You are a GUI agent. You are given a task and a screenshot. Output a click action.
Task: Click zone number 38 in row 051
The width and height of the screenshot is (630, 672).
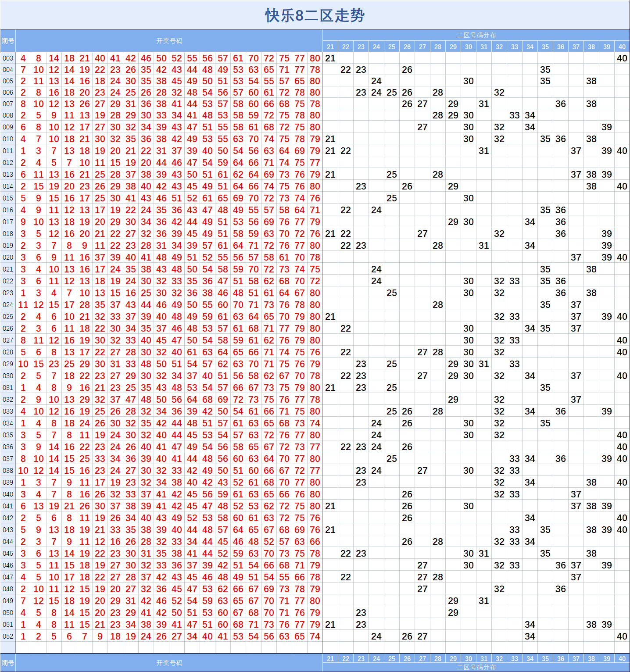(x=591, y=625)
